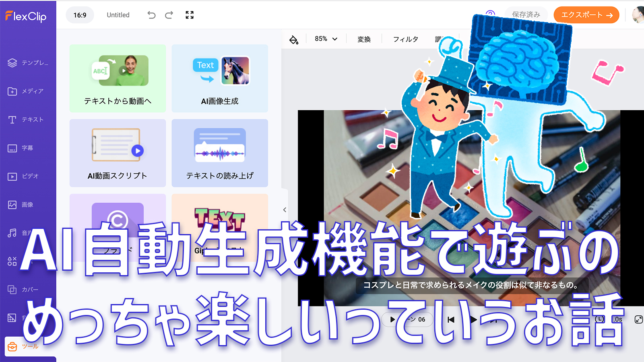644x362 pixels.
Task: Open the 85% zoom dropdown
Action: (x=326, y=39)
